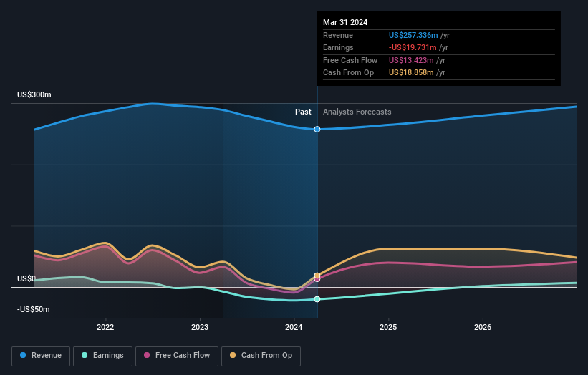Toggle the Cash From Op legend series
Image resolution: width=588 pixels, height=375 pixels.
pyautogui.click(x=261, y=356)
